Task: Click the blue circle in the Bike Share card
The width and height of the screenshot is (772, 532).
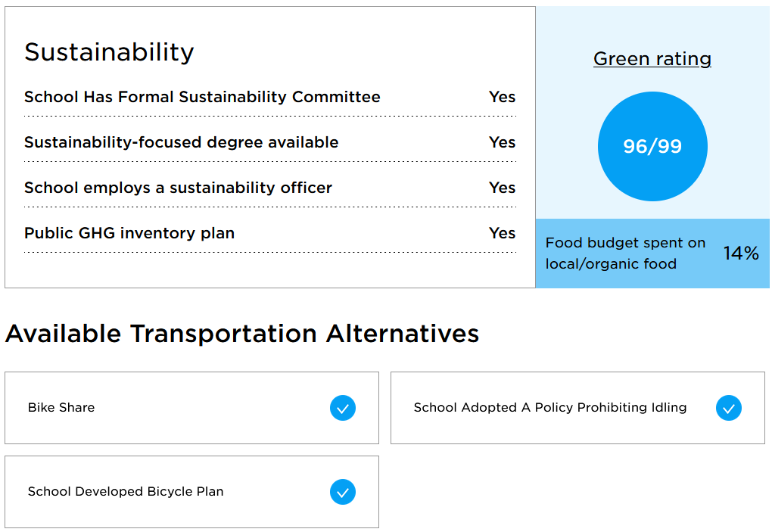Action: pyautogui.click(x=343, y=408)
